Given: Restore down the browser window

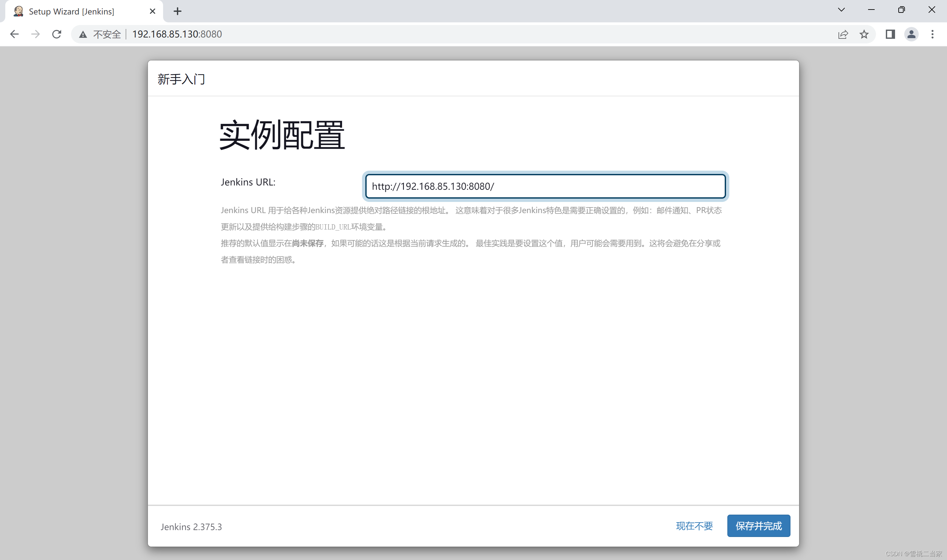Looking at the screenshot, I should [901, 10].
